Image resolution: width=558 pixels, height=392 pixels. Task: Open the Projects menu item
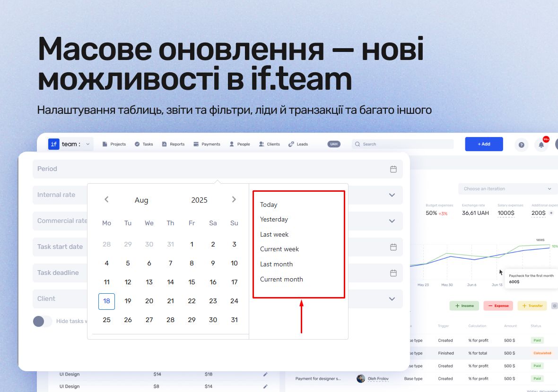(x=114, y=144)
